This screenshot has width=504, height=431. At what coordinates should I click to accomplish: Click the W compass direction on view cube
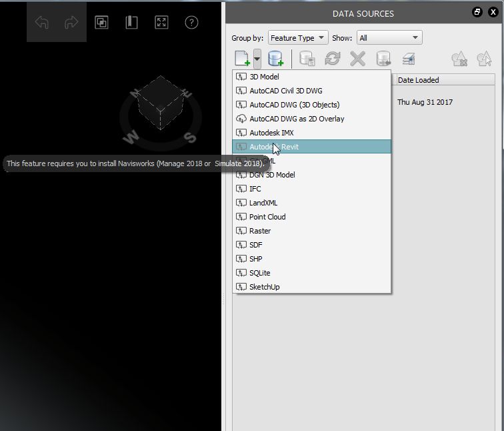pyautogui.click(x=131, y=137)
